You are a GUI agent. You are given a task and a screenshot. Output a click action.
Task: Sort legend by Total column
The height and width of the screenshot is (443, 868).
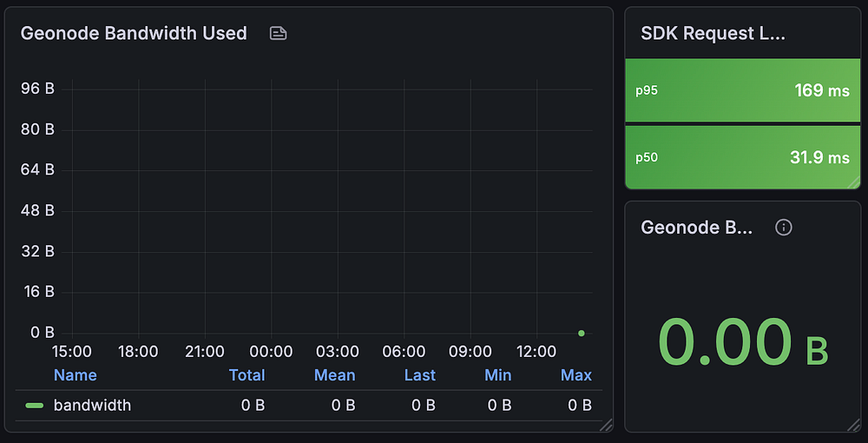(247, 375)
